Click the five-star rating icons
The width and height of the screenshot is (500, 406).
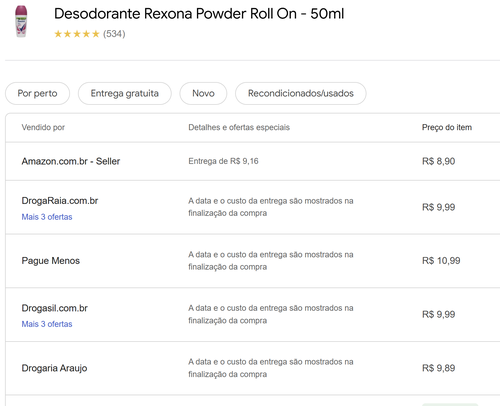click(77, 34)
